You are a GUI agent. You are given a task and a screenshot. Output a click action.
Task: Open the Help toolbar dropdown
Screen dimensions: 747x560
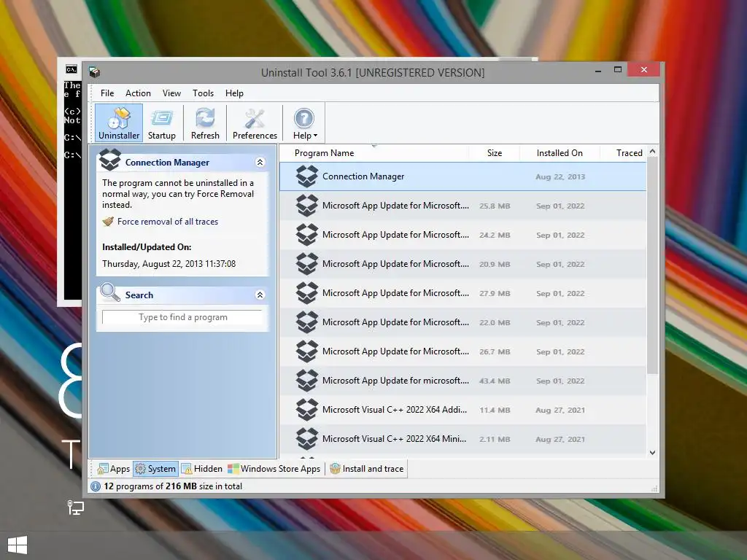pyautogui.click(x=305, y=122)
